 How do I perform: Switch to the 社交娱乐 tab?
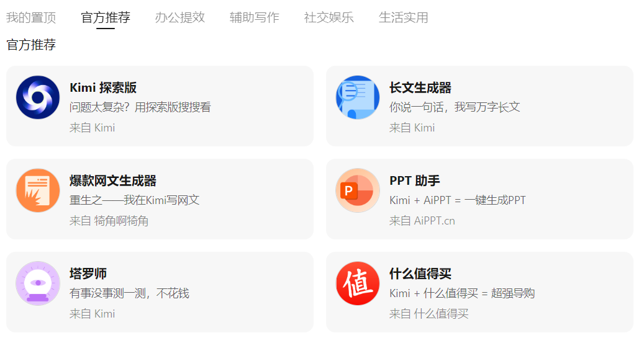pyautogui.click(x=329, y=17)
